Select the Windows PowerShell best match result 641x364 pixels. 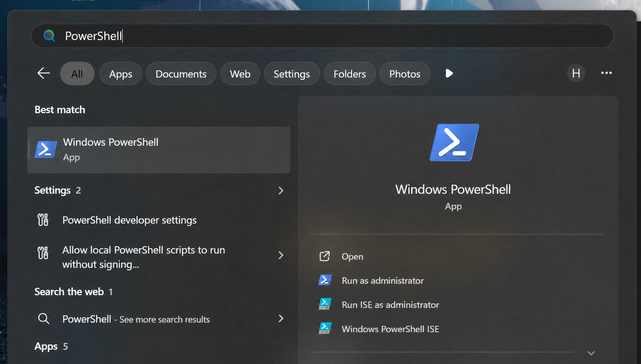tap(159, 150)
